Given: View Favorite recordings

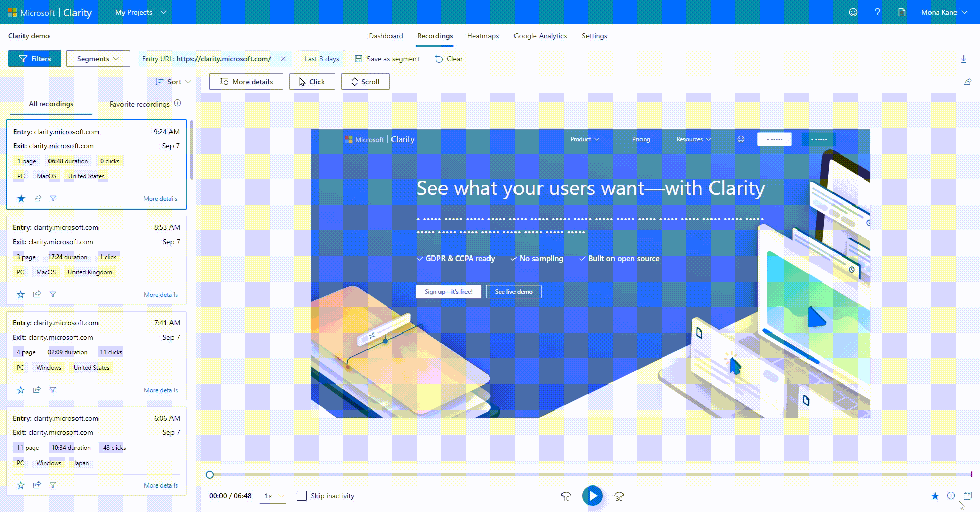Looking at the screenshot, I should (139, 104).
